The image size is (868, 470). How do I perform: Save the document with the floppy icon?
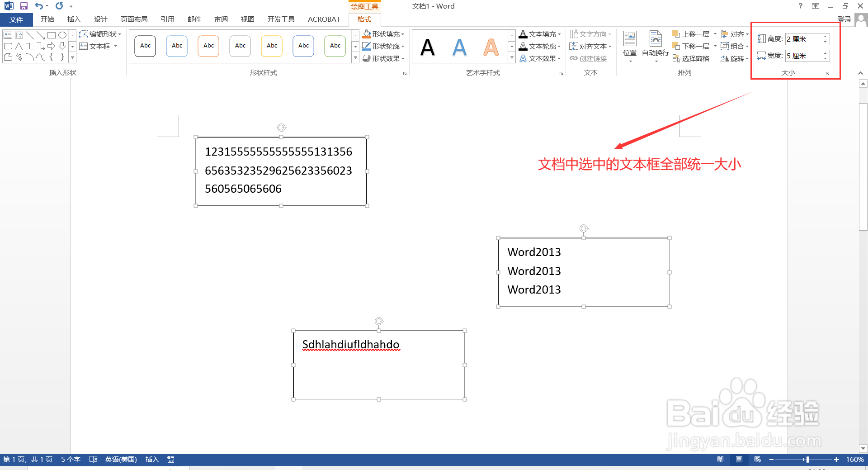pos(24,6)
